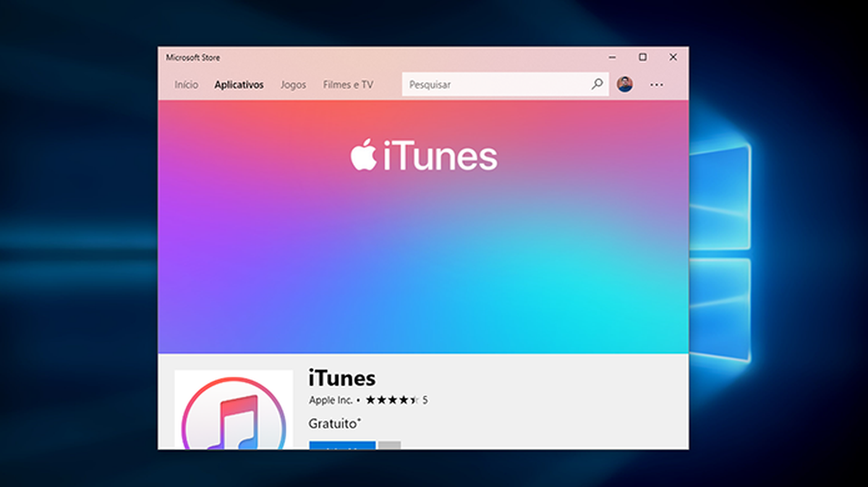Open the three-dot more options menu
The image size is (868, 487).
pyautogui.click(x=656, y=85)
